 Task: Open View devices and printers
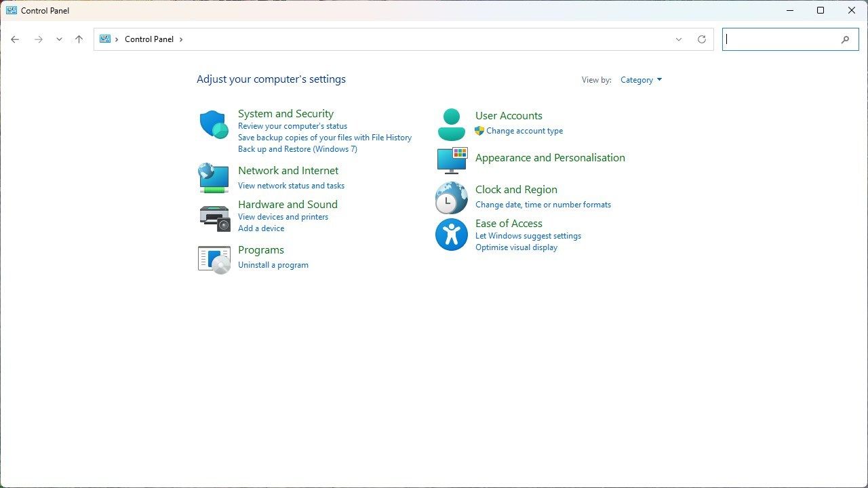tap(283, 217)
